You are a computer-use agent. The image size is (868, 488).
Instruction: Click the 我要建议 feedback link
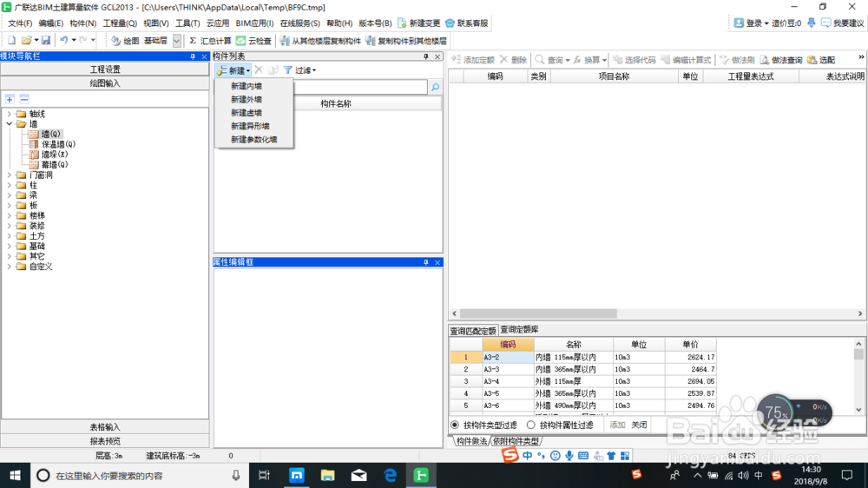tap(843, 23)
